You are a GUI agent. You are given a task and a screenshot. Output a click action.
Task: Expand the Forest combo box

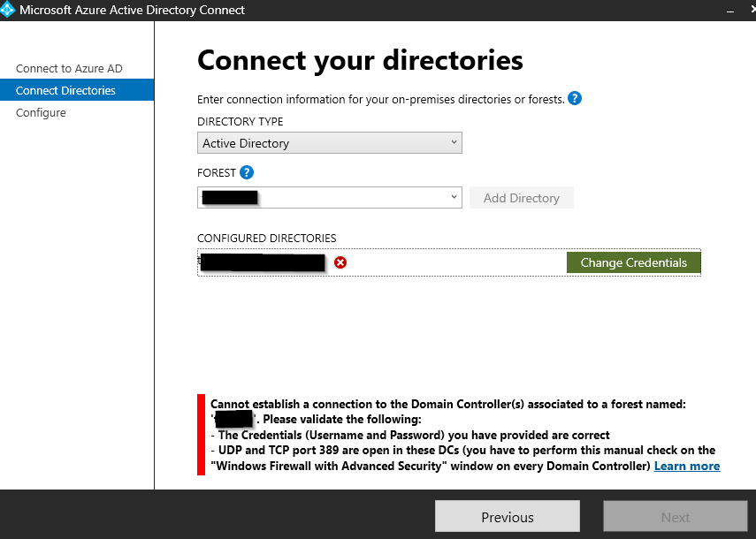329,198
